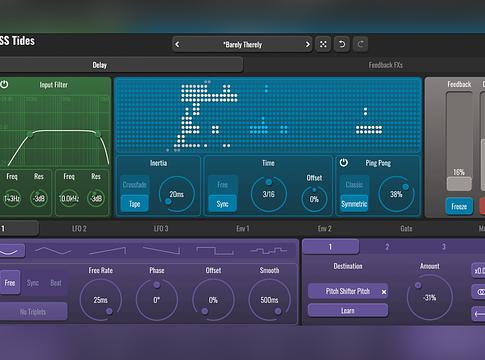Viewport: 485px width, 360px height.
Task: Click the Time 3/16 knob
Action: coord(268,194)
